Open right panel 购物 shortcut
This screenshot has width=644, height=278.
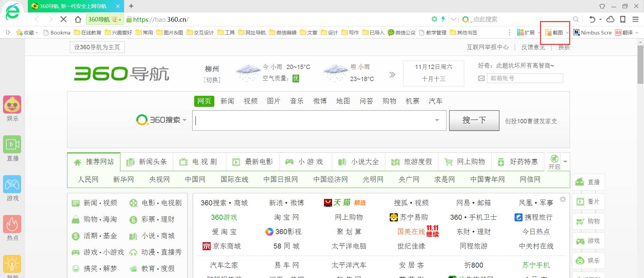[588, 221]
